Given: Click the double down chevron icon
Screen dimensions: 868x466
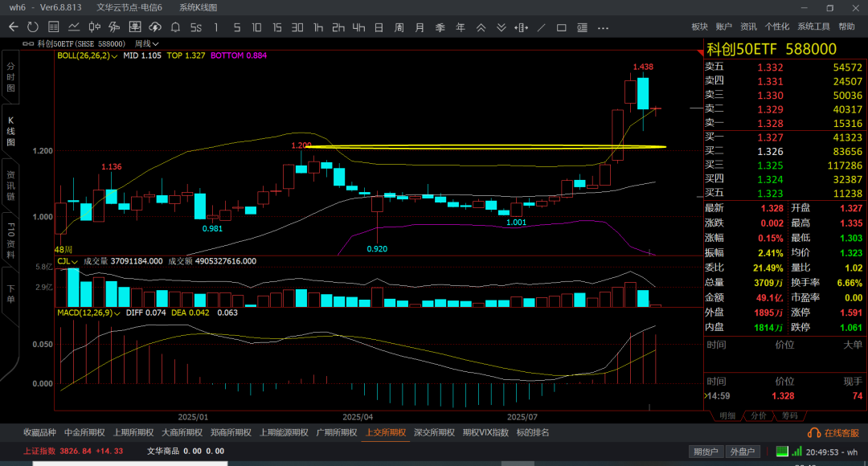Looking at the screenshot, I should [x=501, y=27].
